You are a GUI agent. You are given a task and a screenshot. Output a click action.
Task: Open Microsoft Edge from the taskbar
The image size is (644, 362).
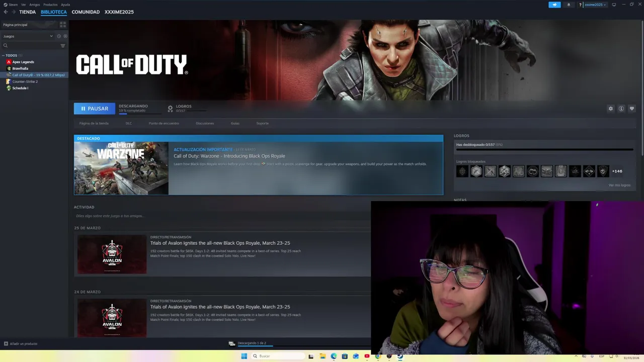pos(334,356)
